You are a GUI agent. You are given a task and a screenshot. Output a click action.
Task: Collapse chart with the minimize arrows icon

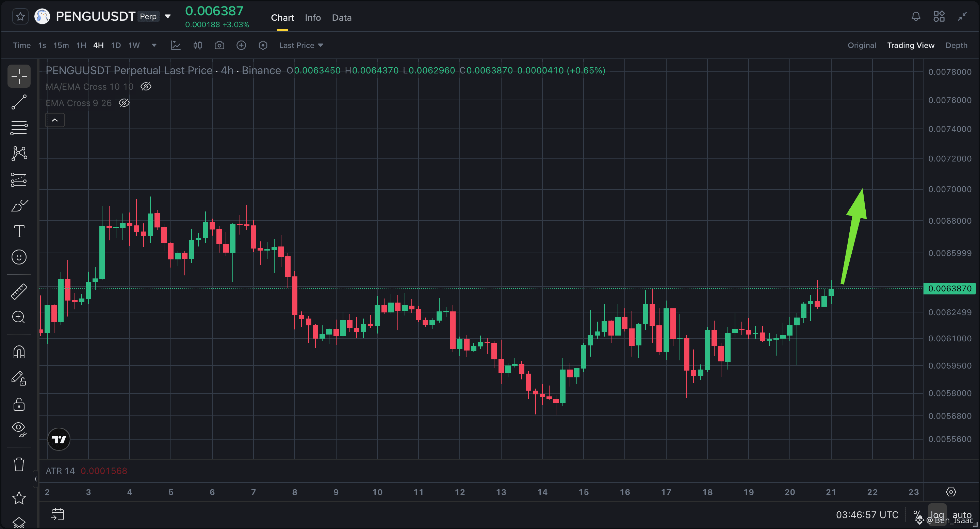(x=962, y=16)
